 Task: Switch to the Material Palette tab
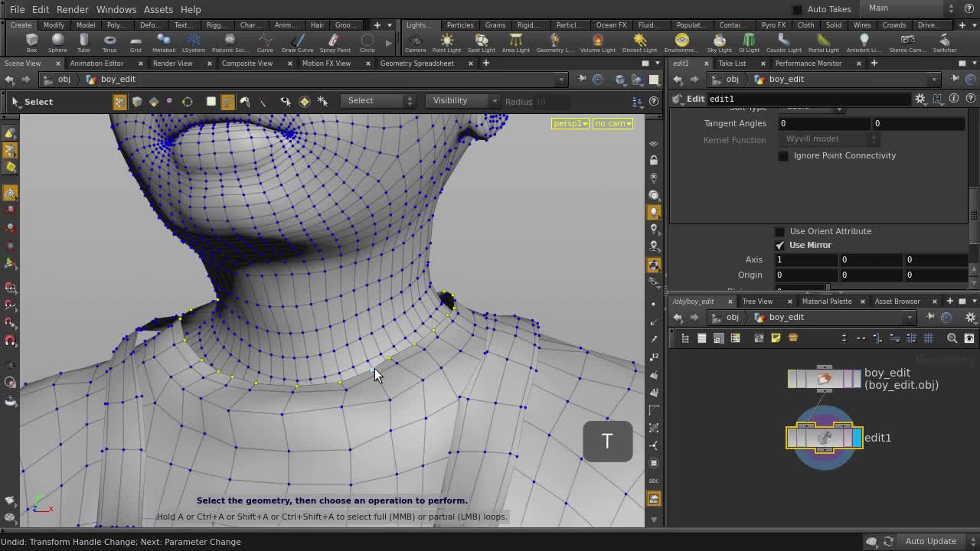coord(827,301)
